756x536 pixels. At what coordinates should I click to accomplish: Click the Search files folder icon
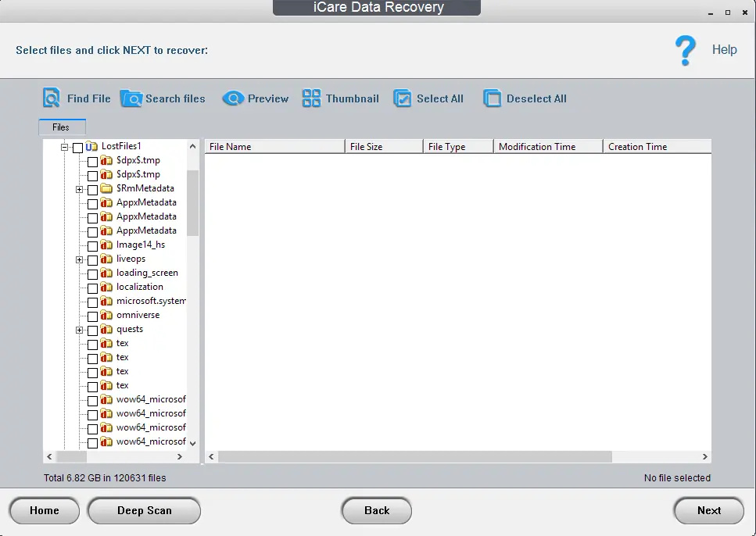(131, 98)
